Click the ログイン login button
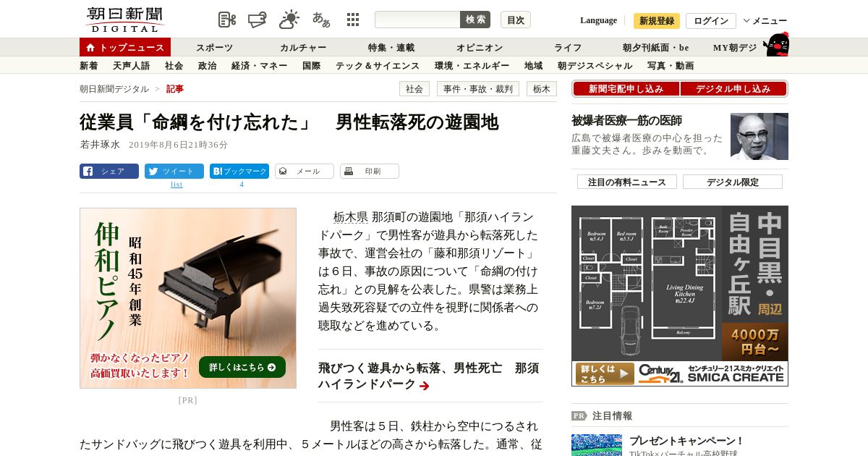868x456 pixels. coord(711,21)
